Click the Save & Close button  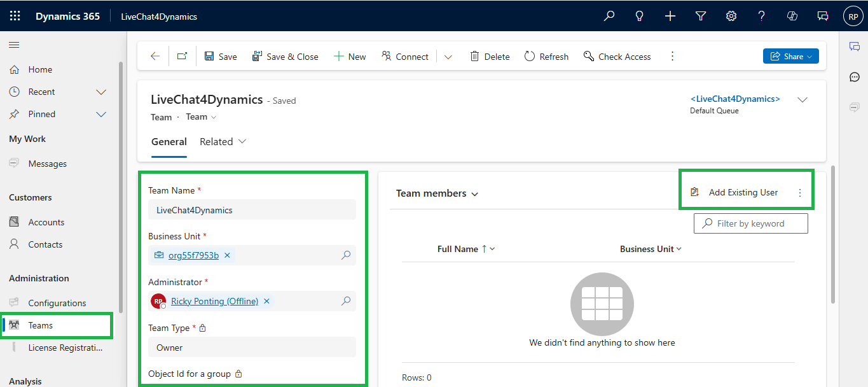(x=286, y=56)
